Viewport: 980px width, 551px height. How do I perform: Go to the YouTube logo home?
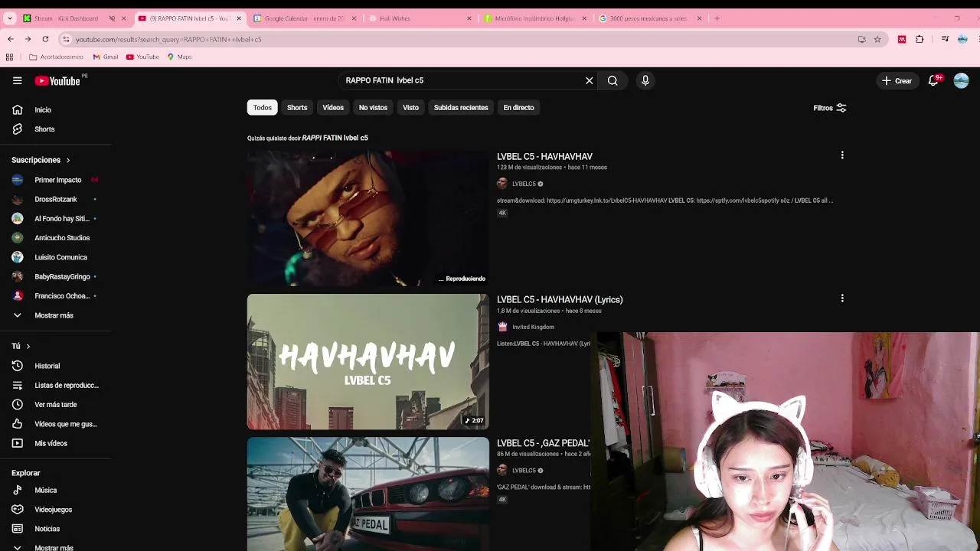pyautogui.click(x=57, y=80)
